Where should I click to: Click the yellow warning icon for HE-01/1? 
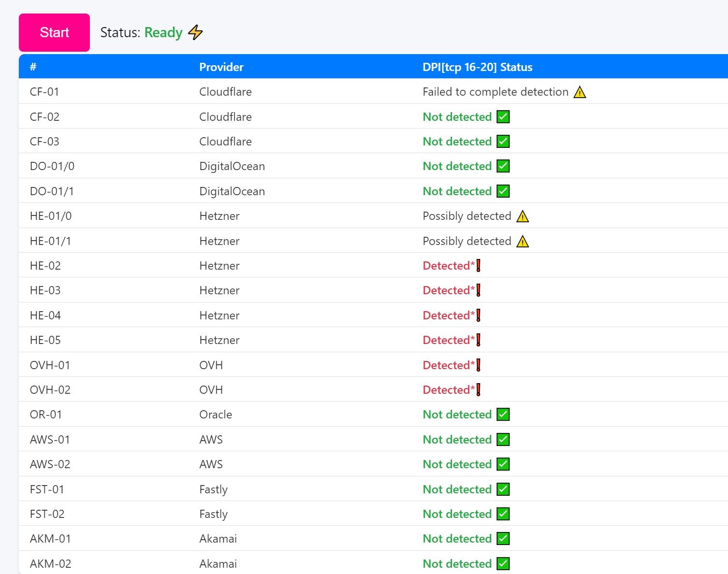click(x=523, y=241)
